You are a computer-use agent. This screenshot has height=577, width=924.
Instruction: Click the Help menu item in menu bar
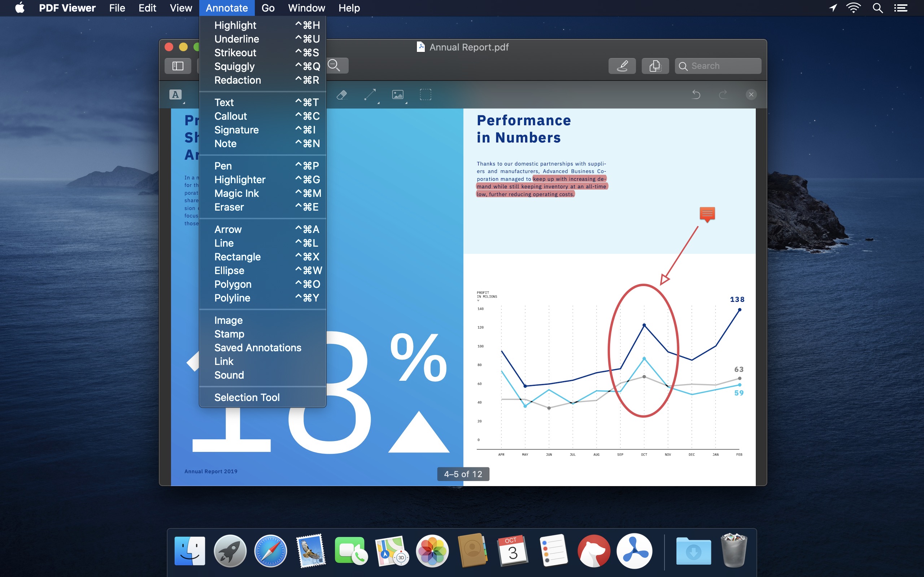[x=348, y=8]
